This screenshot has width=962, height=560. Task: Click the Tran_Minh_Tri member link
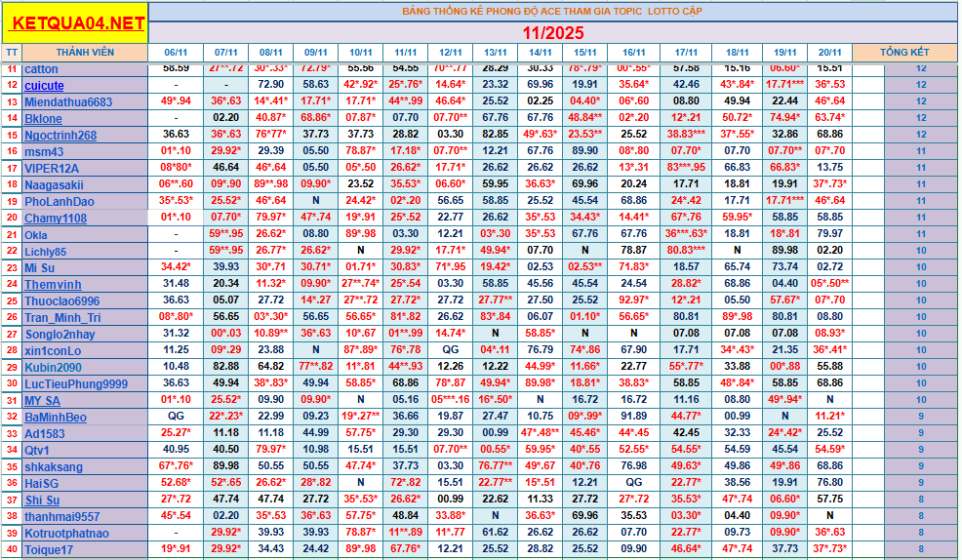(x=62, y=318)
